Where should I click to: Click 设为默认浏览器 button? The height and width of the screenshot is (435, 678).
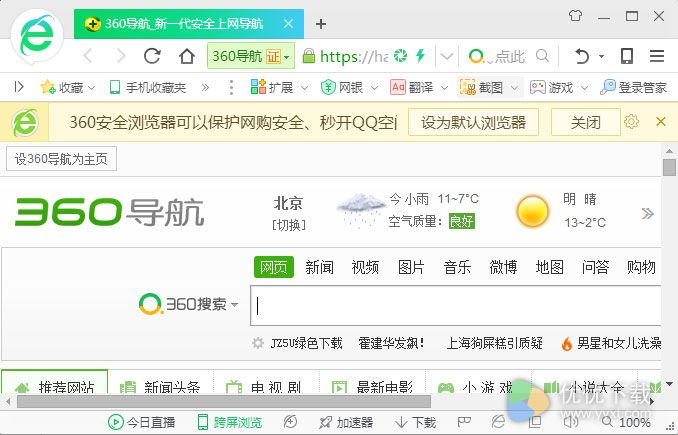473,122
